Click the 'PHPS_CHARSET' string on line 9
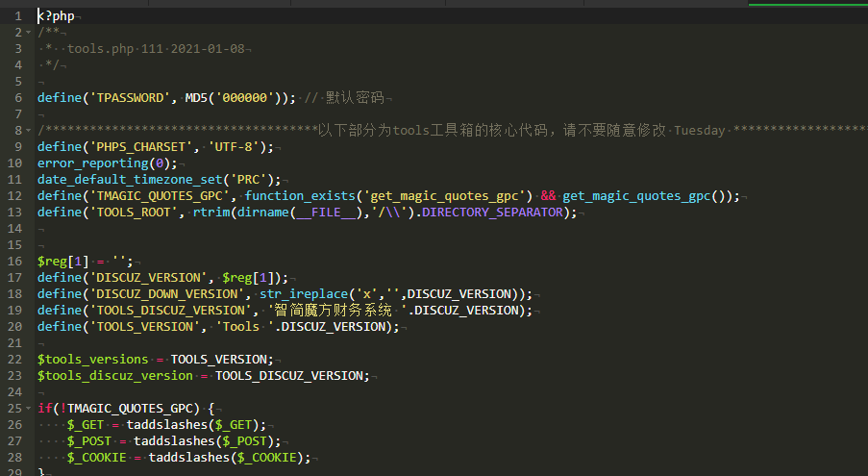This screenshot has width=868, height=476. pyautogui.click(x=141, y=147)
